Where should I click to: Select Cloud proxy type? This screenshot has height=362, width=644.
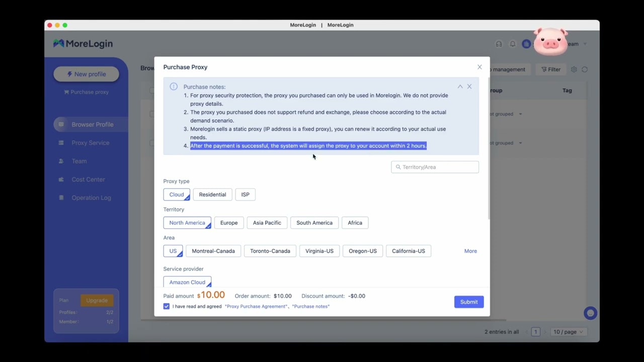tap(177, 195)
